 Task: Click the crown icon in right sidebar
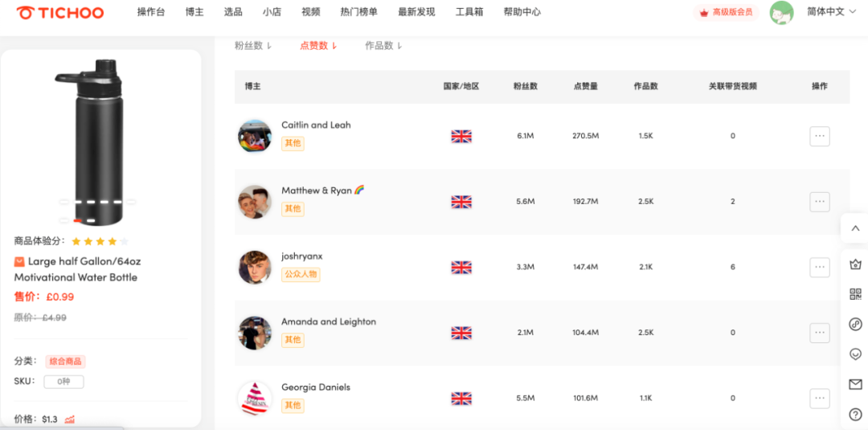pyautogui.click(x=855, y=264)
